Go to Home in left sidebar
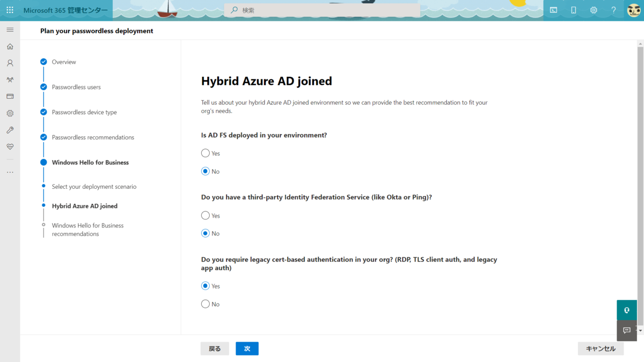Viewport: 644px width, 362px height. [x=10, y=47]
